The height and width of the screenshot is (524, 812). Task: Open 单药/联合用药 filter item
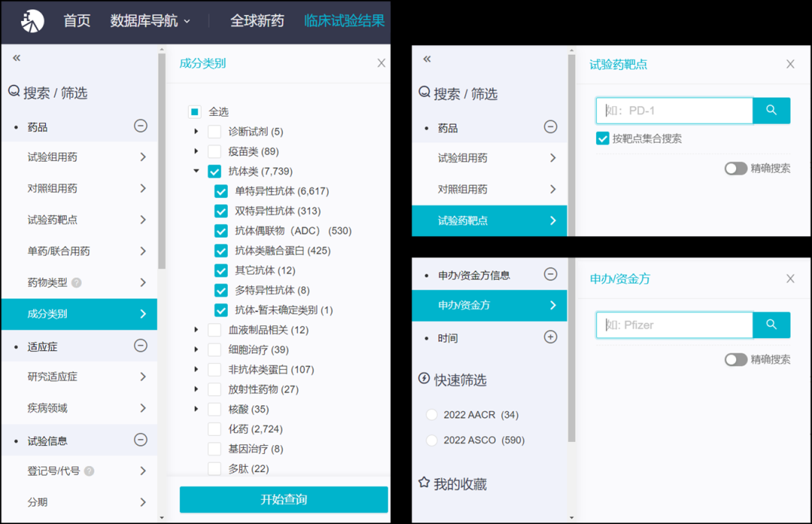(79, 251)
